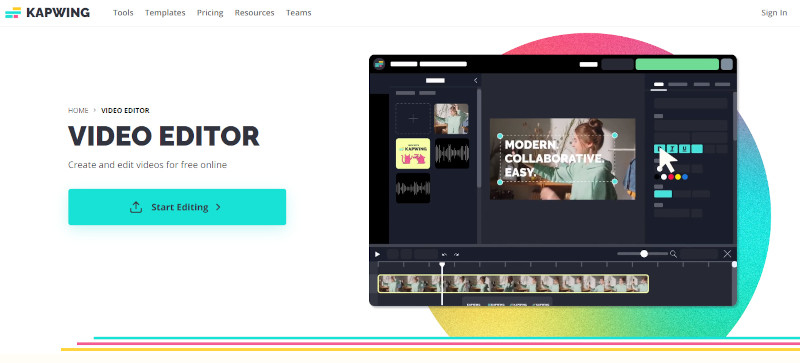Go to the HOME breadcrumb link
The image size is (800, 363).
click(x=78, y=110)
